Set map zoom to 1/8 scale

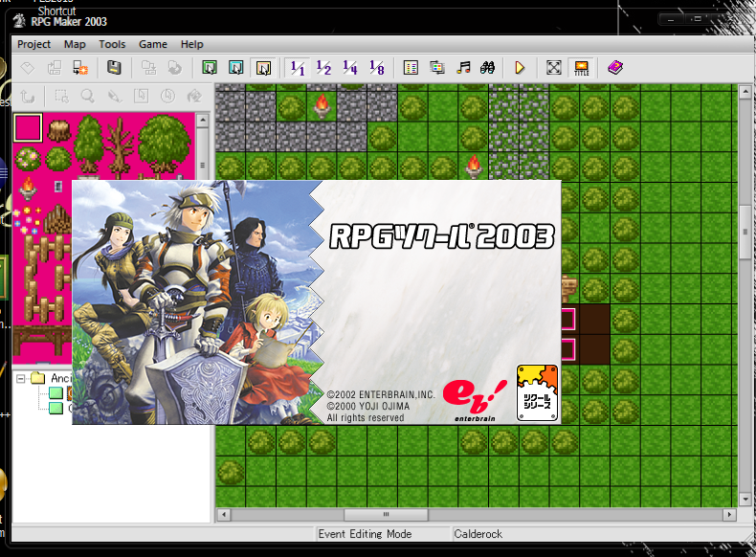click(376, 68)
